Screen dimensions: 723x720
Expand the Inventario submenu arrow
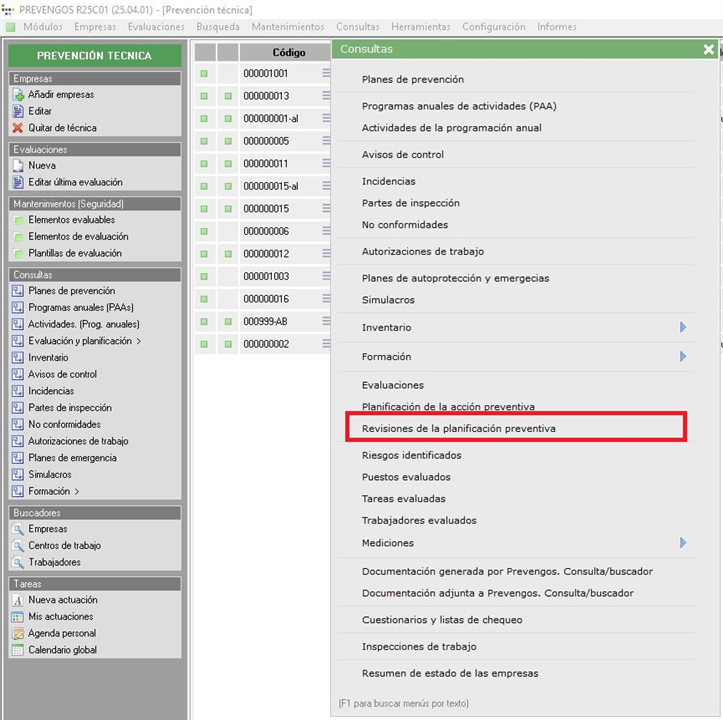683,327
